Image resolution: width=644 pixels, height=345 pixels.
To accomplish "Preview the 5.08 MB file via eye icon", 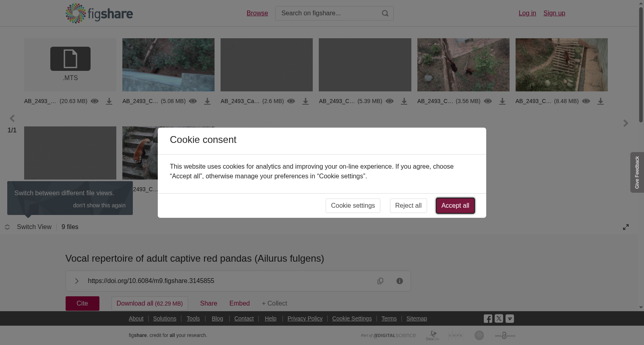I will [x=193, y=101].
